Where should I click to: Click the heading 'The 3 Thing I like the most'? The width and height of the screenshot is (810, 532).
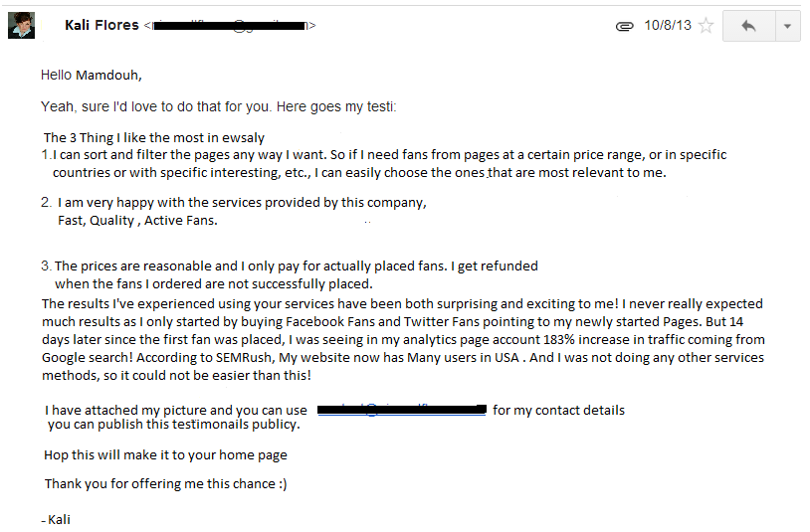154,137
